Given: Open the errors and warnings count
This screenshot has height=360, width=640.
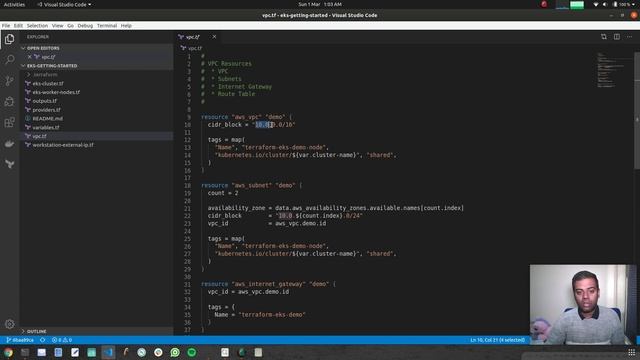Looking at the screenshot, I should pyautogui.click(x=62, y=340).
